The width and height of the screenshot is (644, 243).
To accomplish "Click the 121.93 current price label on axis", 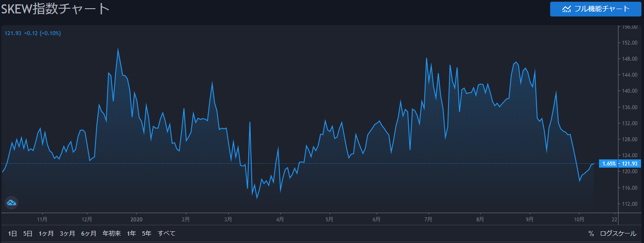I will tap(629, 164).
